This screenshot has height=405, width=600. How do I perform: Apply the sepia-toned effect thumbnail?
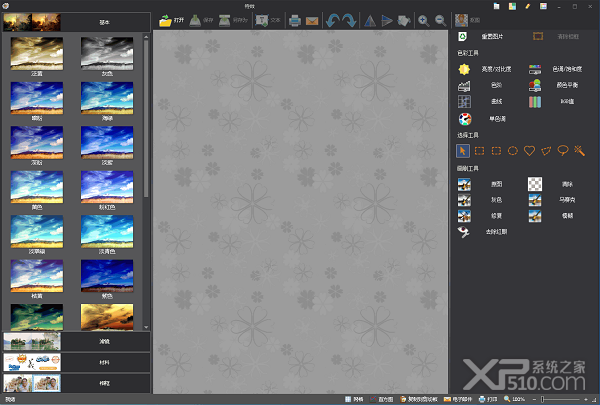[x=37, y=54]
